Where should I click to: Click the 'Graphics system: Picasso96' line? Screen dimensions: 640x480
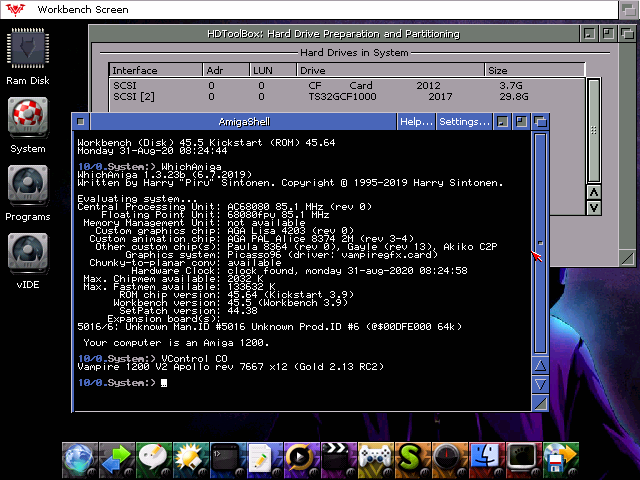tap(282, 255)
